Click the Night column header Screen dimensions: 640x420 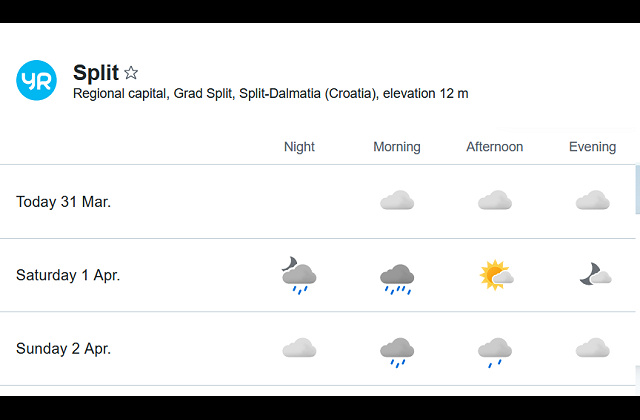(299, 147)
